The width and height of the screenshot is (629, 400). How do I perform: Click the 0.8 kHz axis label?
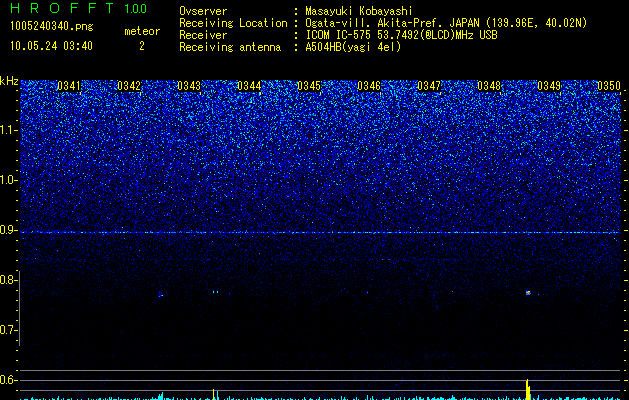[x=8, y=280]
